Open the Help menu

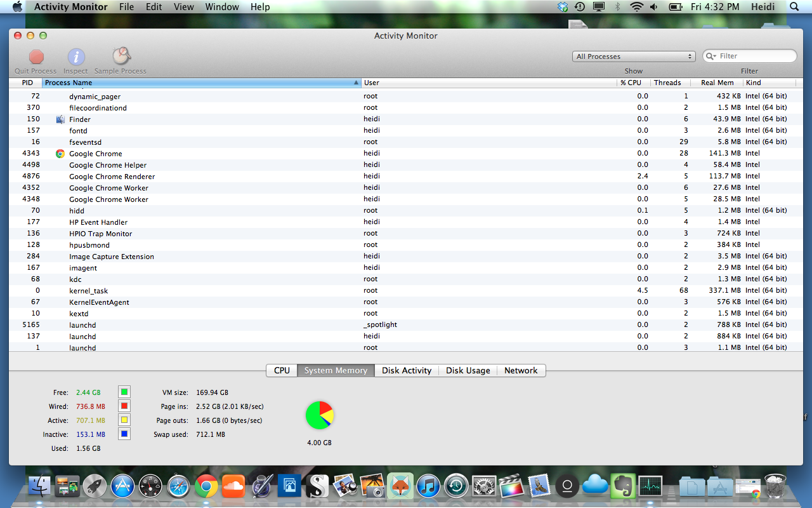260,7
